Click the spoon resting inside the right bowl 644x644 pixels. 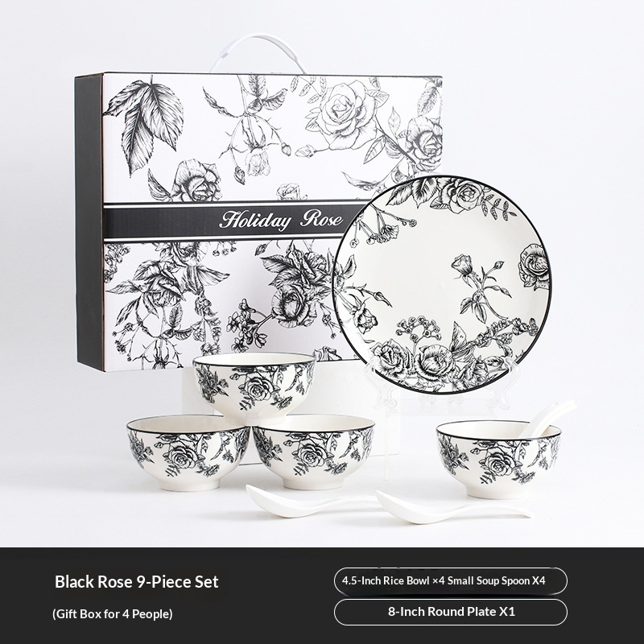(546, 418)
